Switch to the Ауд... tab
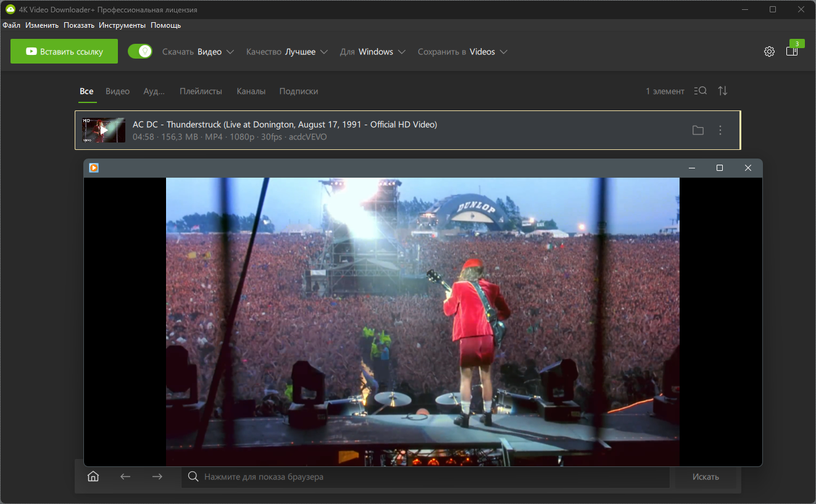 tap(154, 91)
